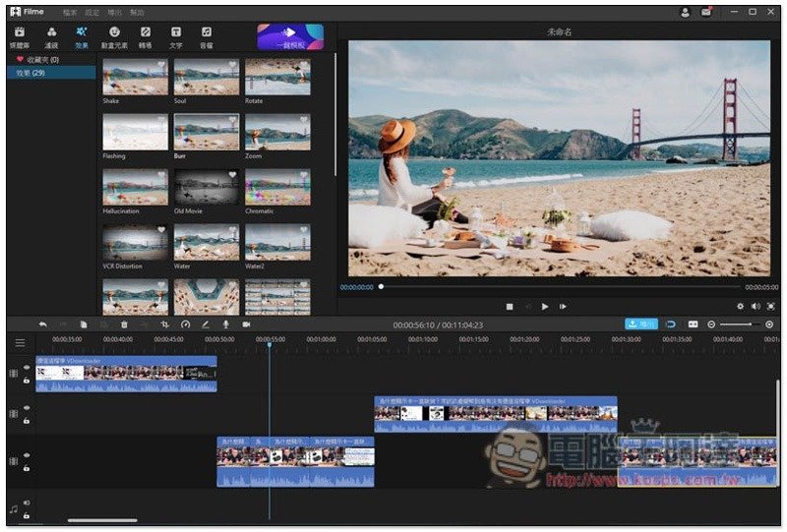This screenshot has height=532, width=787.
Task: Open the timeline track menu hamburger icon
Action: 20,343
